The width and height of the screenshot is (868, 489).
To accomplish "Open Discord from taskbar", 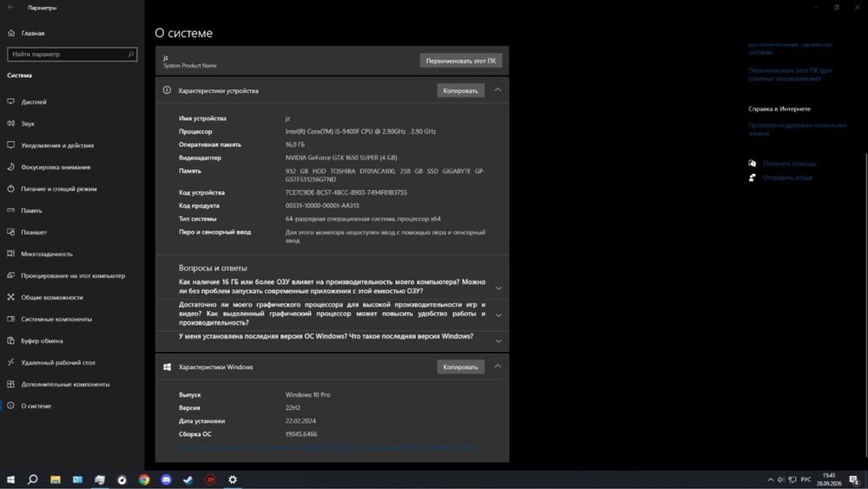I will pyautogui.click(x=166, y=479).
